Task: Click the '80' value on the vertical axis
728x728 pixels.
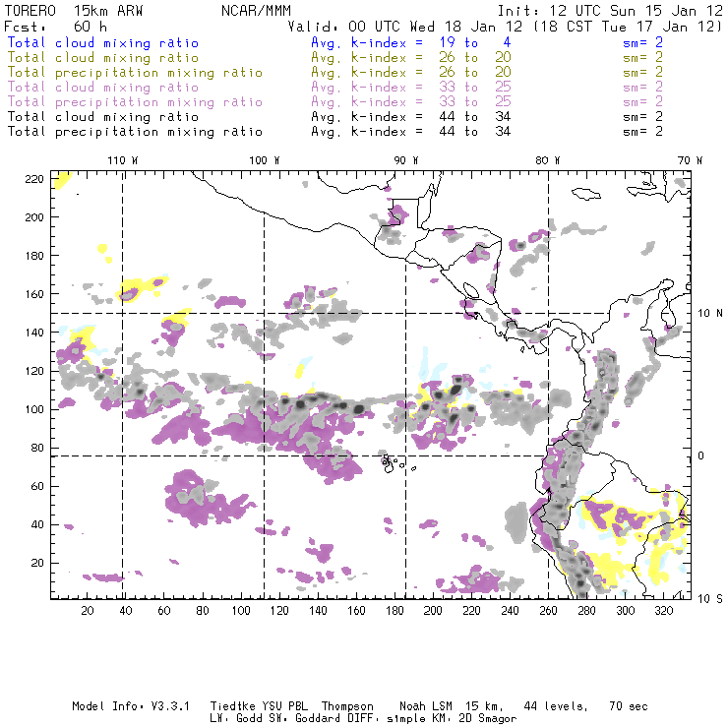Action: click(37, 448)
